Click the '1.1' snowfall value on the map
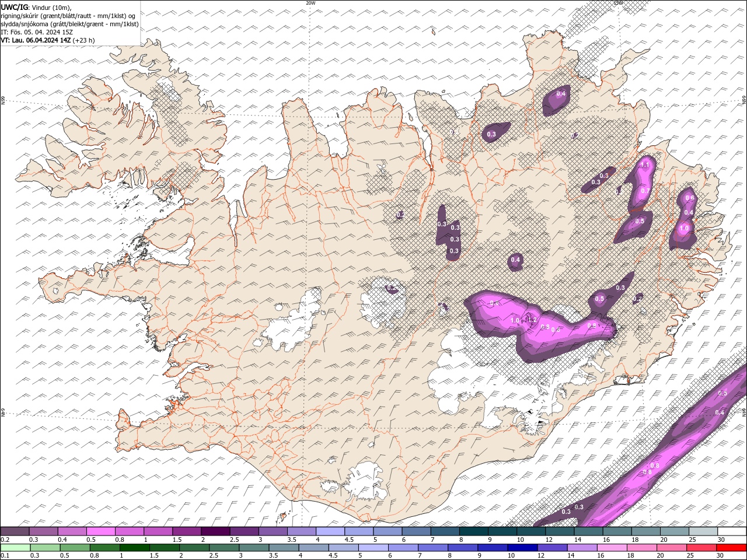 (644, 165)
